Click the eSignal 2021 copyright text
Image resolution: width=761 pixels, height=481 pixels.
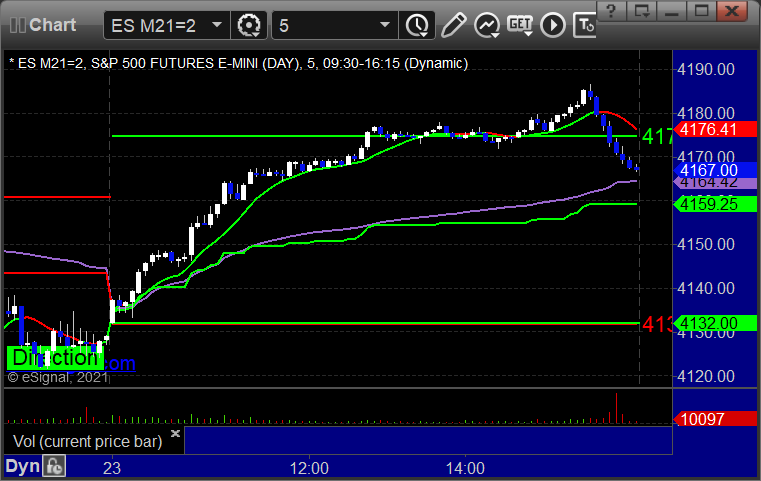[x=57, y=377]
